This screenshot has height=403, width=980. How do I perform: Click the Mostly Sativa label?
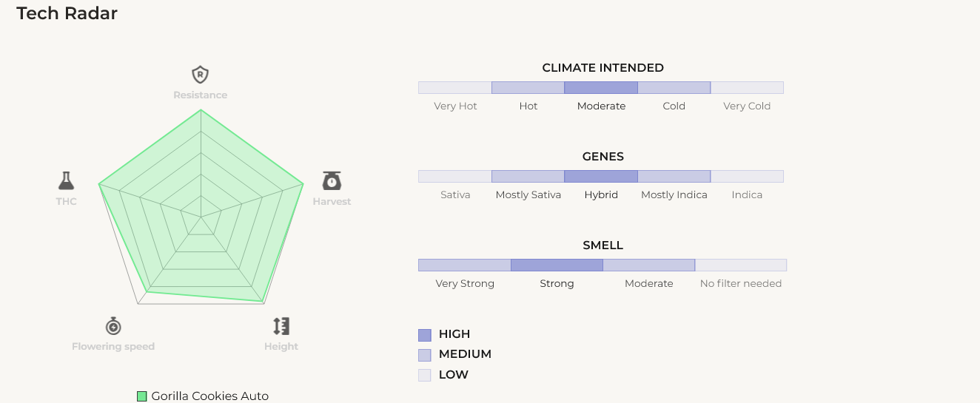[528, 195]
